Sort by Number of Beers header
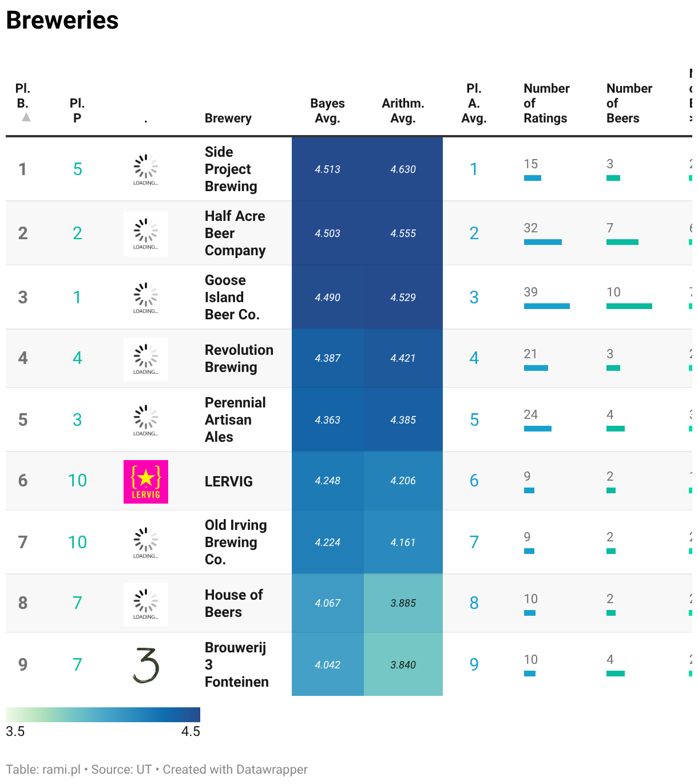Image resolution: width=698 pixels, height=784 pixels. pos(628,103)
